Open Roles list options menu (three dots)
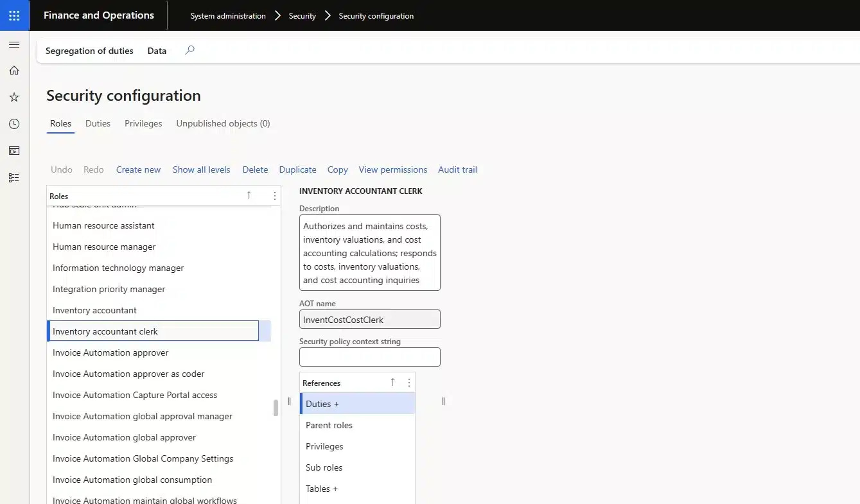This screenshot has height=504, width=860. coord(275,196)
